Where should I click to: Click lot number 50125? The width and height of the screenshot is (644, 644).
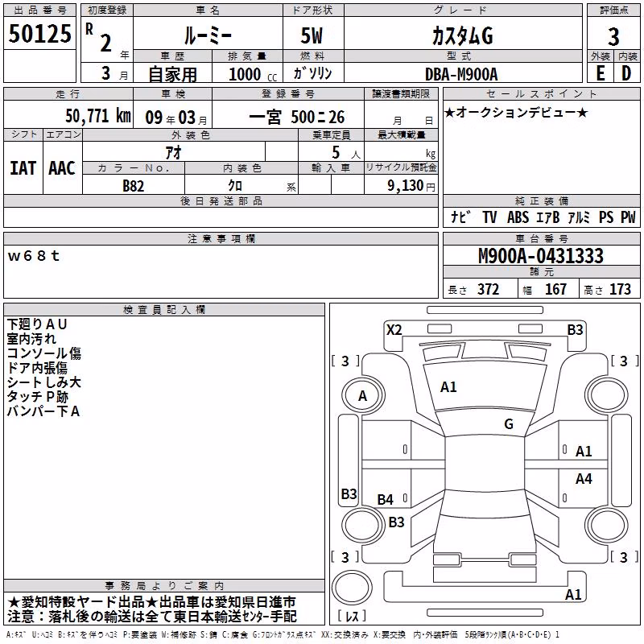(x=39, y=33)
